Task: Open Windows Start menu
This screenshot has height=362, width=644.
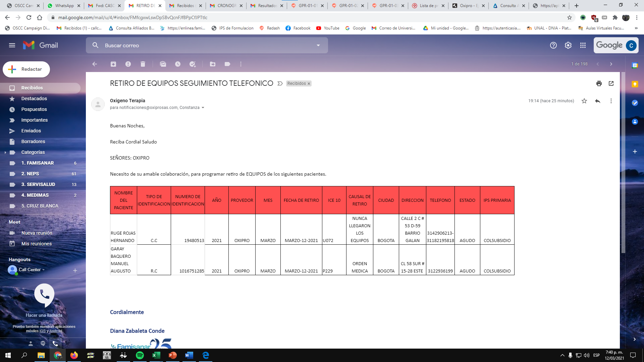Action: pos(8,355)
